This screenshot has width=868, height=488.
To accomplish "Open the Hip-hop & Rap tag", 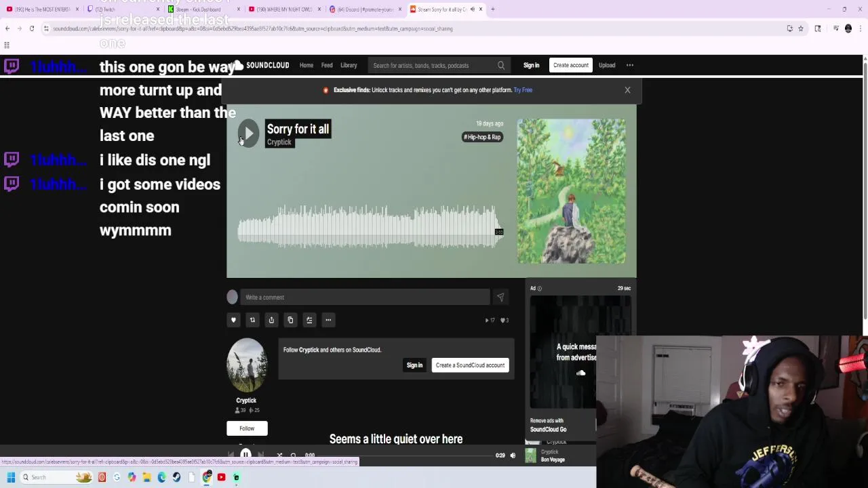I will (x=483, y=137).
